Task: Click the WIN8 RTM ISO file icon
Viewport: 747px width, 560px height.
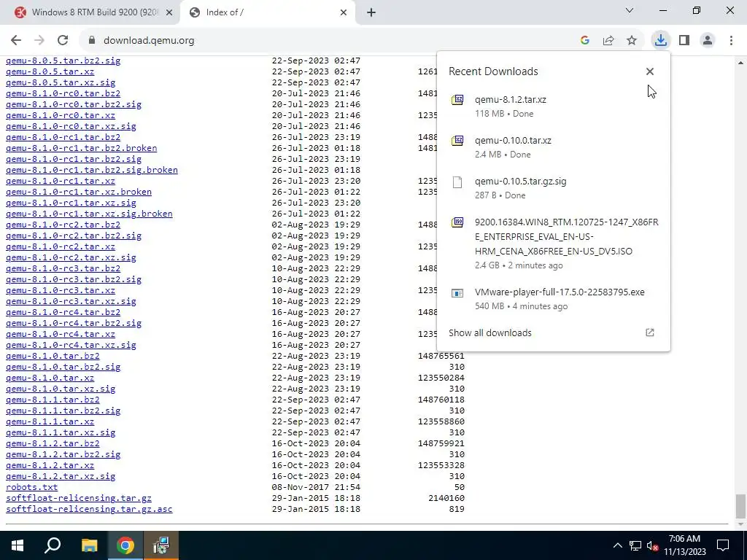Action: click(x=457, y=222)
